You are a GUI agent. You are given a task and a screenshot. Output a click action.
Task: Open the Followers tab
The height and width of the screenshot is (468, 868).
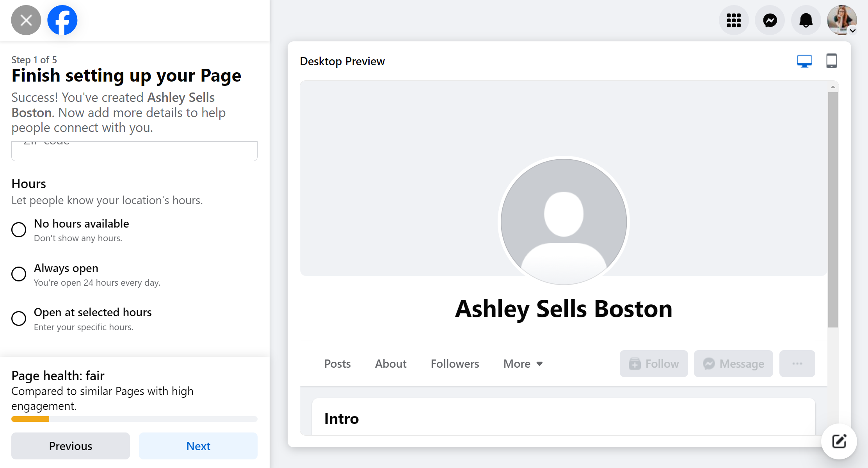(x=455, y=364)
